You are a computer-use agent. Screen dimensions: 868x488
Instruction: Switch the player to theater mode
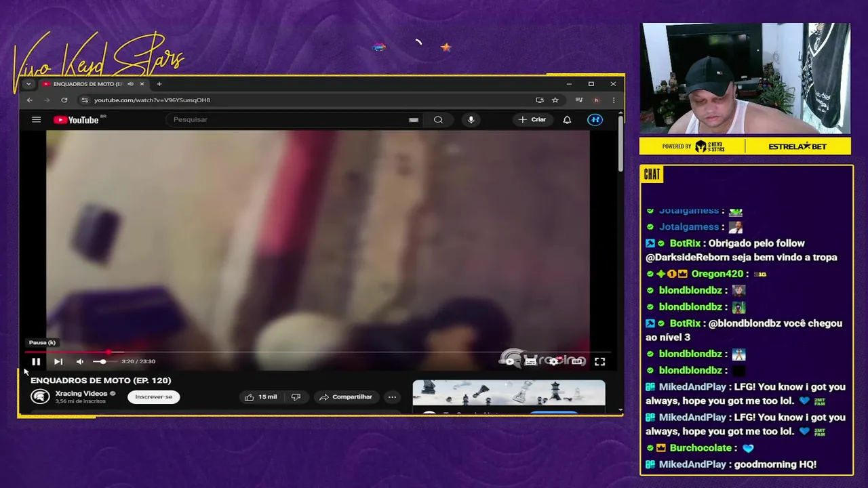[x=576, y=361]
